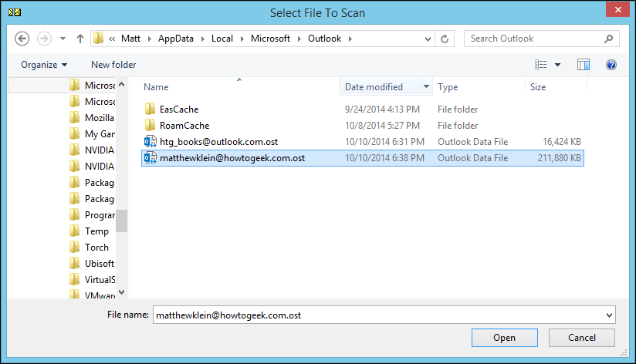The image size is (636, 364).
Task: Create a New folder
Action: pyautogui.click(x=113, y=65)
